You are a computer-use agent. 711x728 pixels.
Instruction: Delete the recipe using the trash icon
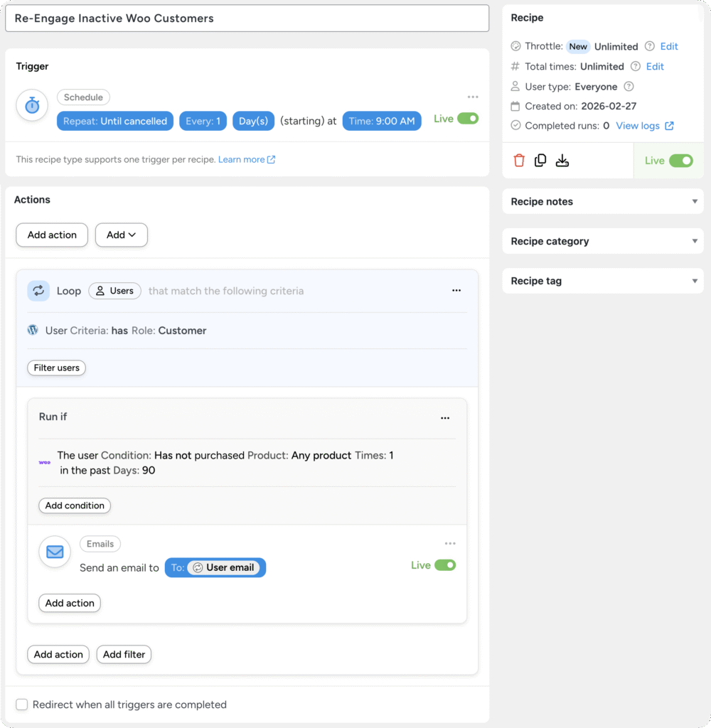click(519, 161)
